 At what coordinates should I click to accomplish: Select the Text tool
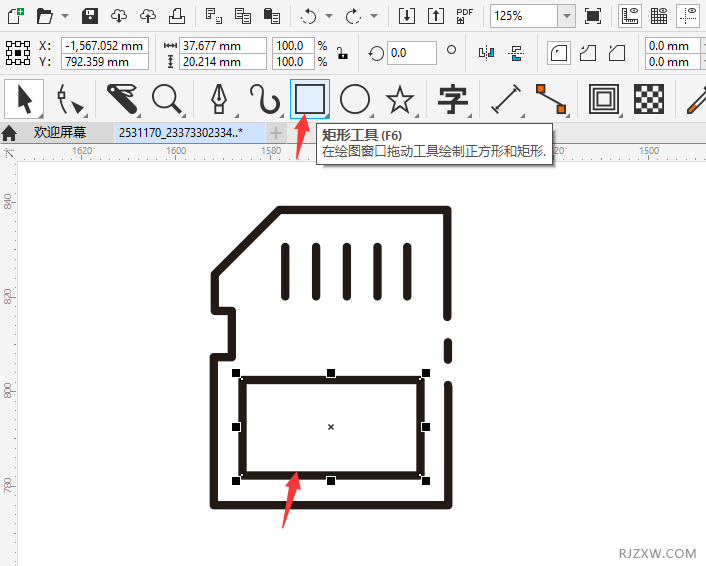(453, 99)
